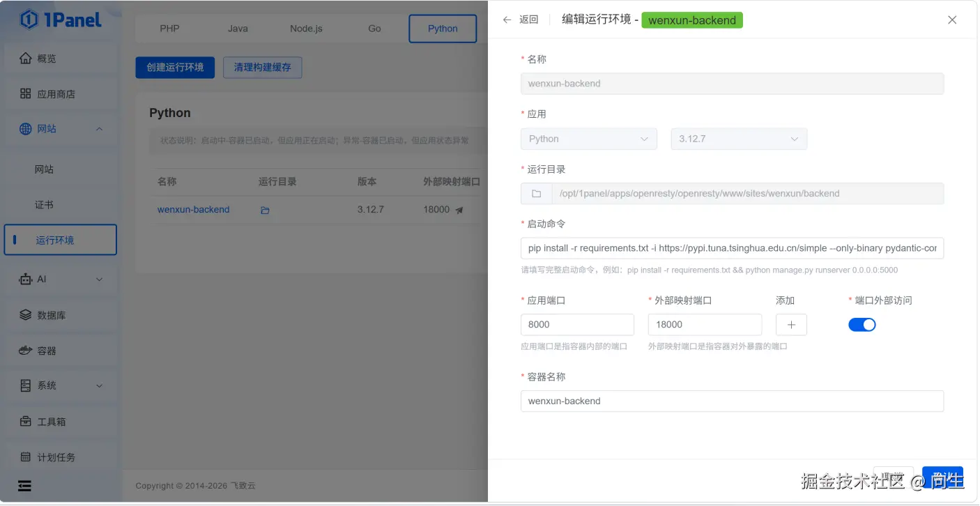Viewport: 980px width, 506px height.
Task: Click 返回 to go back
Action: pyautogui.click(x=529, y=20)
